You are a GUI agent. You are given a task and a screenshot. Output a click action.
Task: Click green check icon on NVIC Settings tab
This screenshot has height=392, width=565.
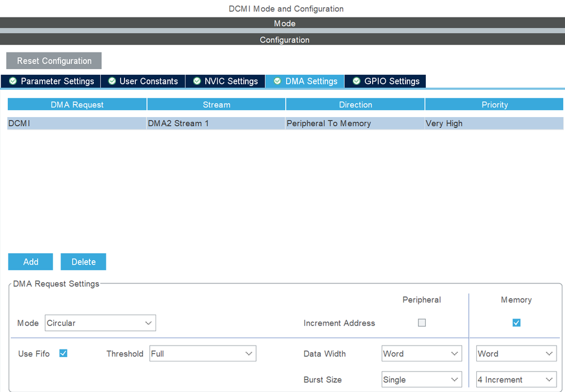coord(197,81)
